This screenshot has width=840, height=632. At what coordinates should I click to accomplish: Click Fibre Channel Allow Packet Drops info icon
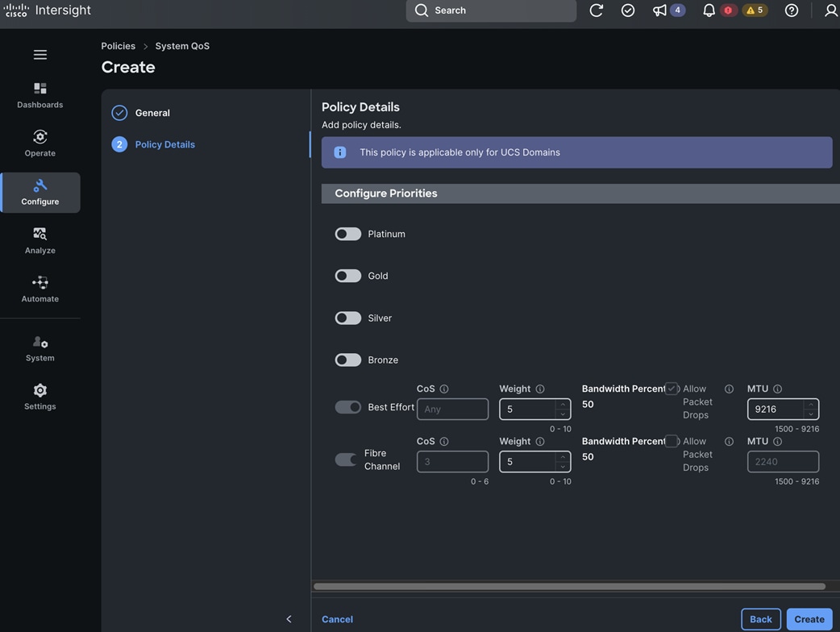pyautogui.click(x=729, y=441)
